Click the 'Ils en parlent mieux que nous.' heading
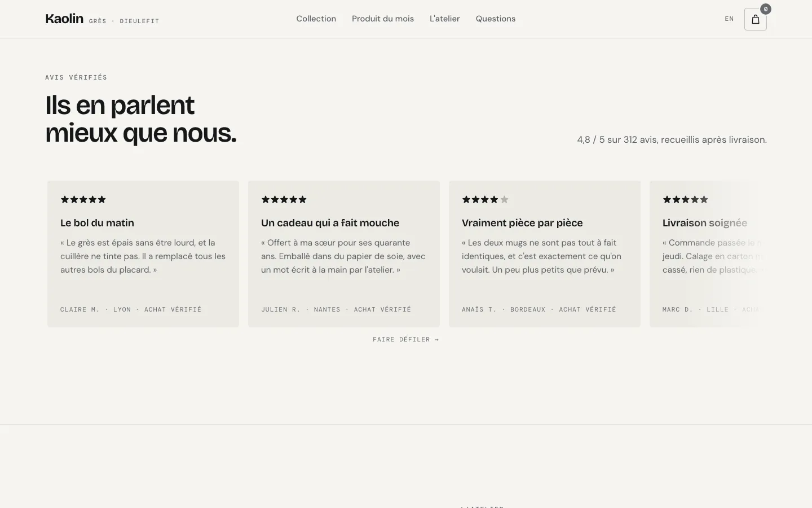 [x=141, y=119]
